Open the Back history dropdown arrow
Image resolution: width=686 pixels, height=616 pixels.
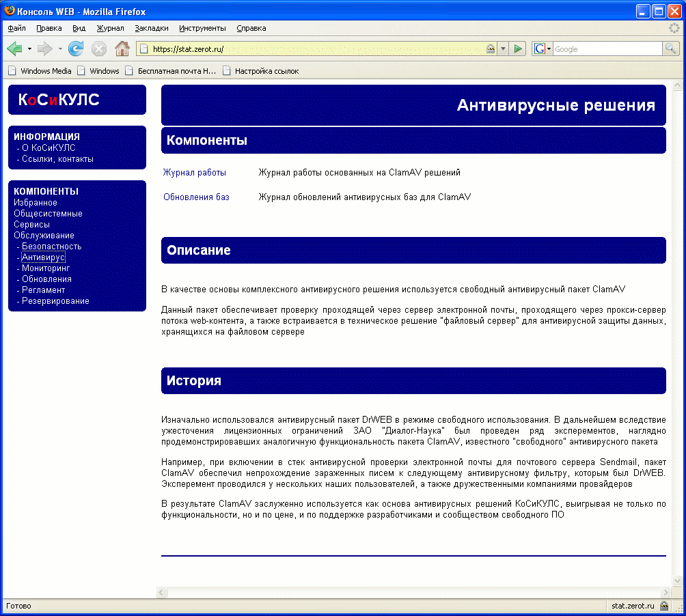pyautogui.click(x=29, y=48)
